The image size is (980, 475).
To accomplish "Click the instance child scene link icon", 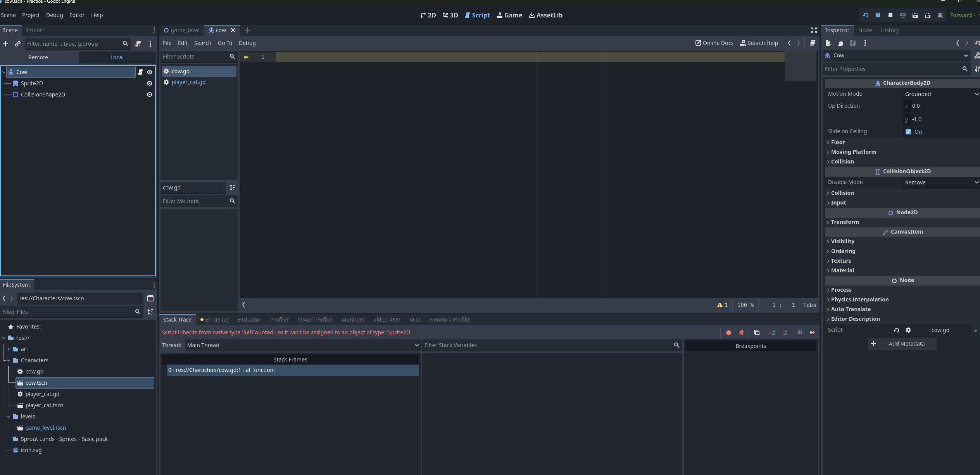I will click(18, 44).
